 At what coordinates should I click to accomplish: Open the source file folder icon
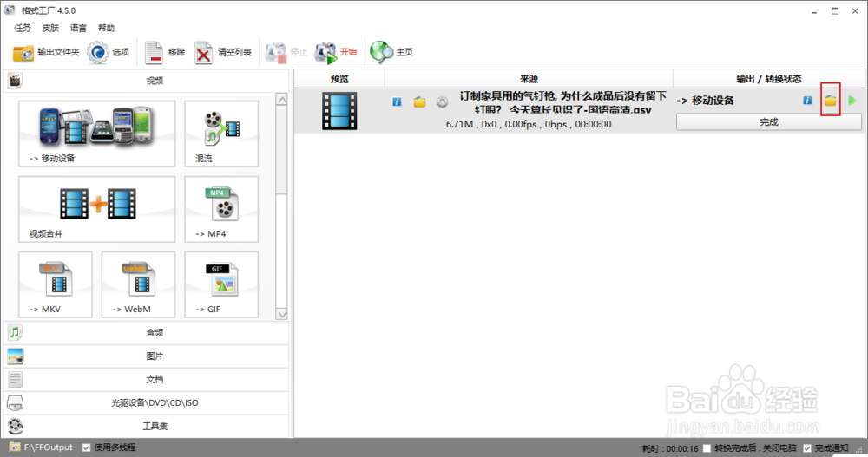click(x=419, y=101)
